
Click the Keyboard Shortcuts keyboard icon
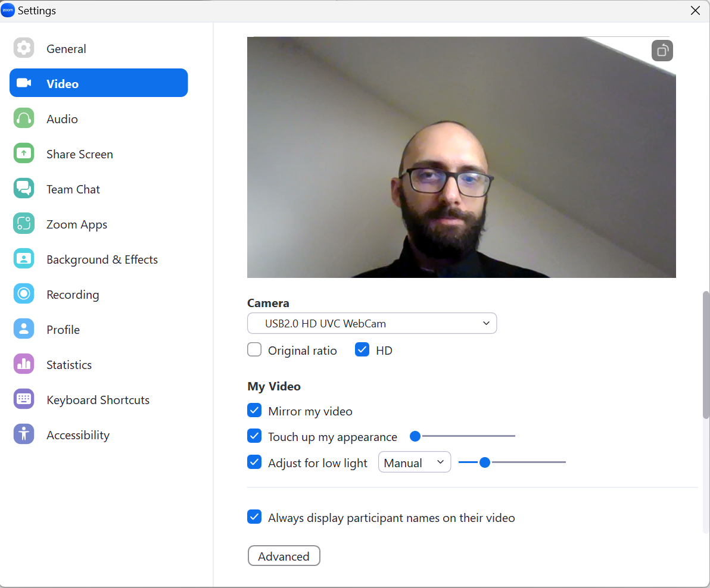tap(24, 399)
